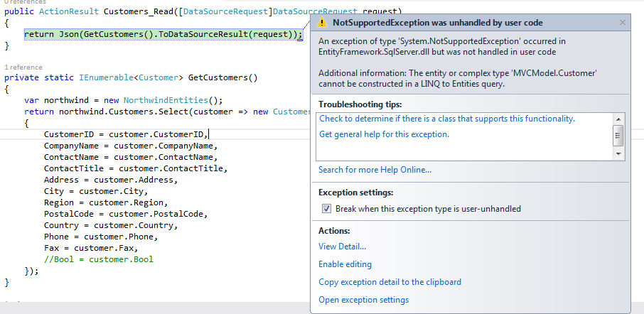Click the View Detail action link

pos(342,247)
